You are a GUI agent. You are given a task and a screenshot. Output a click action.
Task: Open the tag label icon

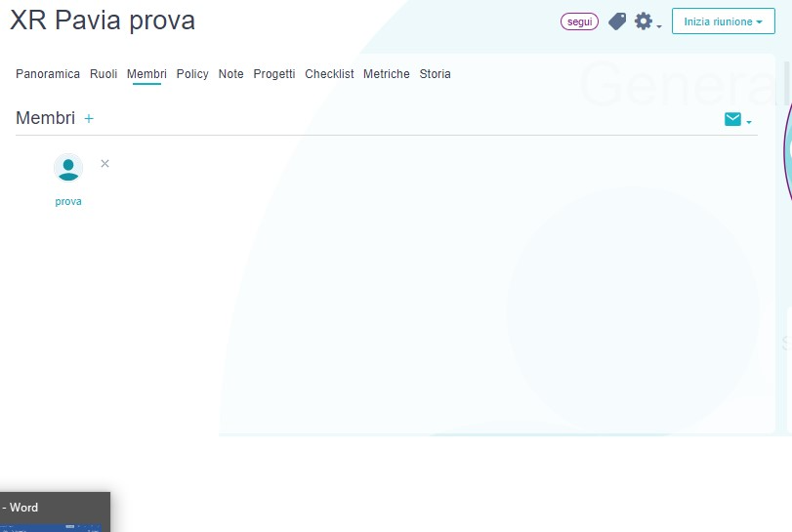(x=616, y=21)
